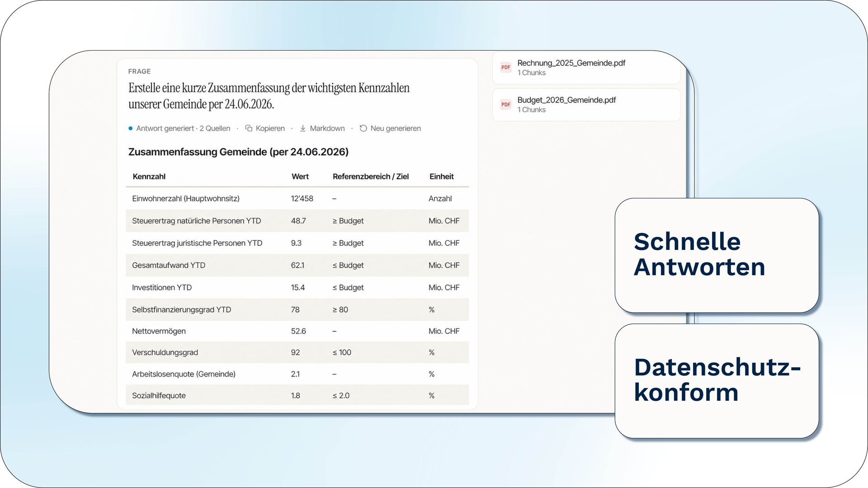Image resolution: width=868 pixels, height=488 pixels.
Task: Select the Arbeitslosenquote (Gemeinde) row label
Action: coord(184,374)
